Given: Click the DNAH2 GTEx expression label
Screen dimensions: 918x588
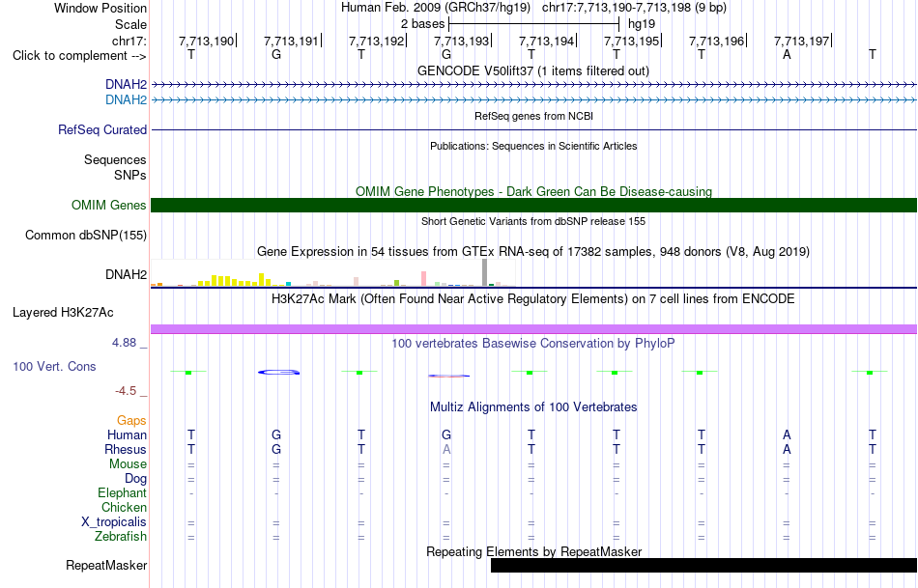Looking at the screenshot, I should (x=126, y=275).
